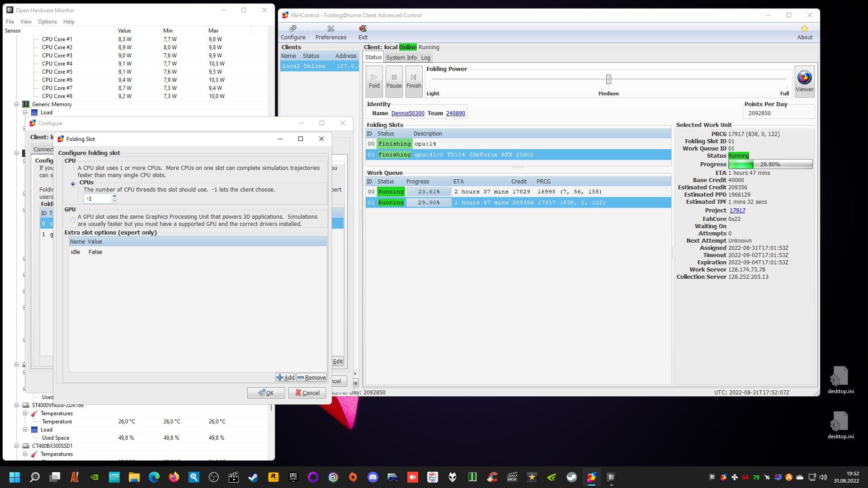Viewport: 868px width, 488px height.
Task: Add an extra slot option
Action: (285, 378)
